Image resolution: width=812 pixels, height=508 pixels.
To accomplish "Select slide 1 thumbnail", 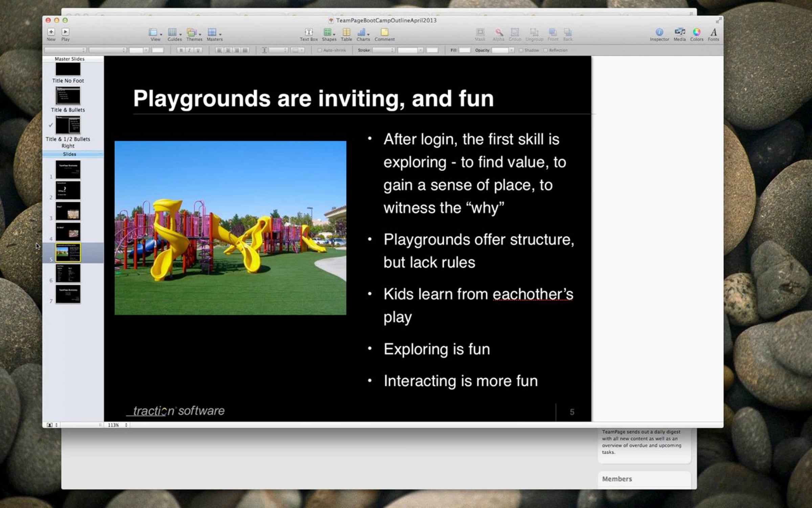I will [68, 170].
